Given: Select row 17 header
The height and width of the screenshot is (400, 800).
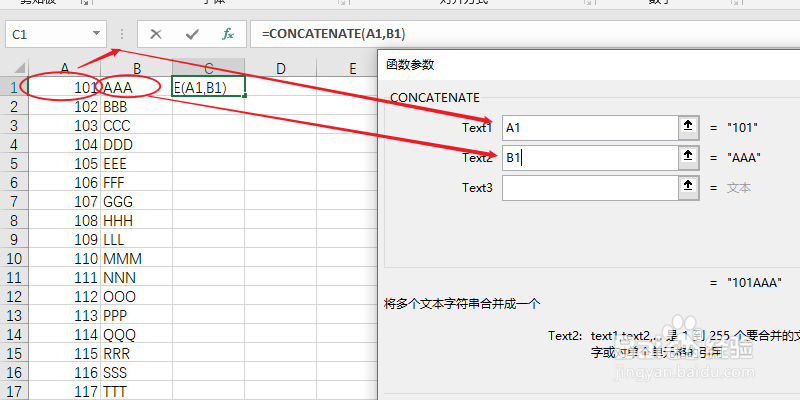Looking at the screenshot, I should 14,391.
